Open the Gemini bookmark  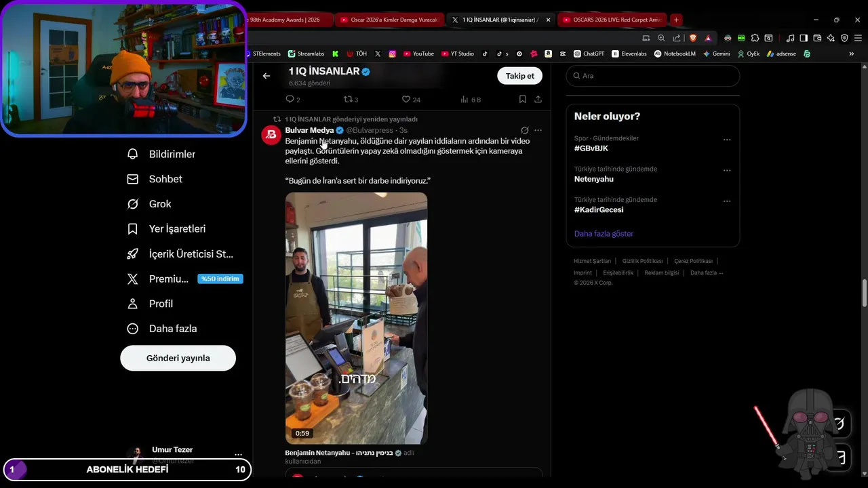pyautogui.click(x=717, y=54)
